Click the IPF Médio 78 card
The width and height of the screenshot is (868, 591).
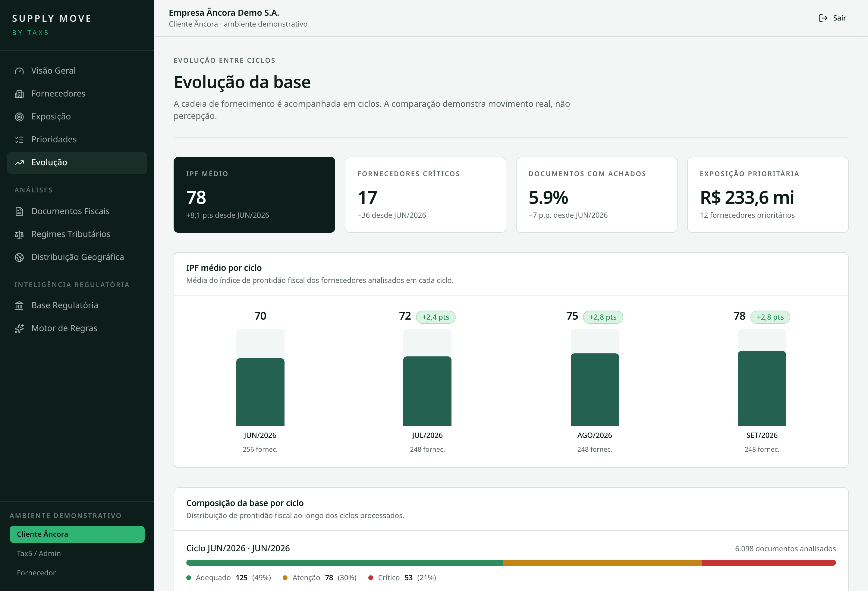[x=254, y=194]
